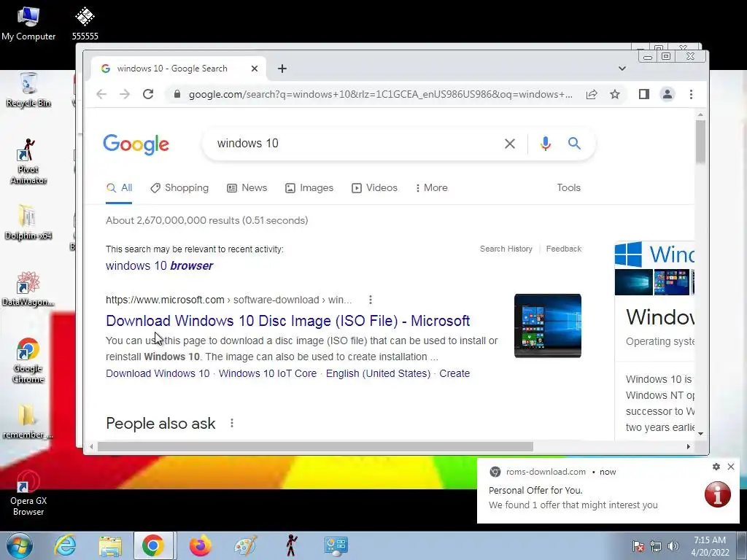Bookmark this page with the star icon

(615, 94)
